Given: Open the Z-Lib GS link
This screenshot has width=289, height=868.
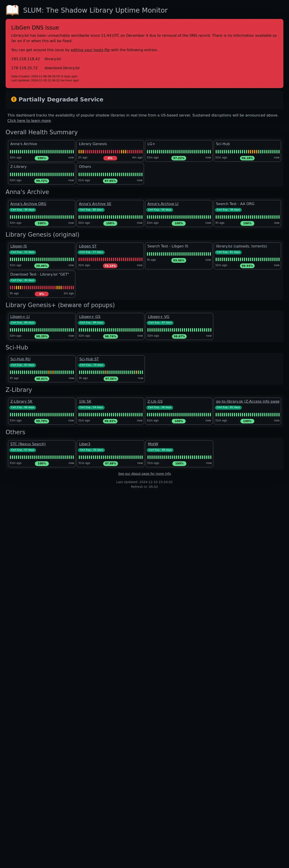Looking at the screenshot, I should tap(155, 402).
